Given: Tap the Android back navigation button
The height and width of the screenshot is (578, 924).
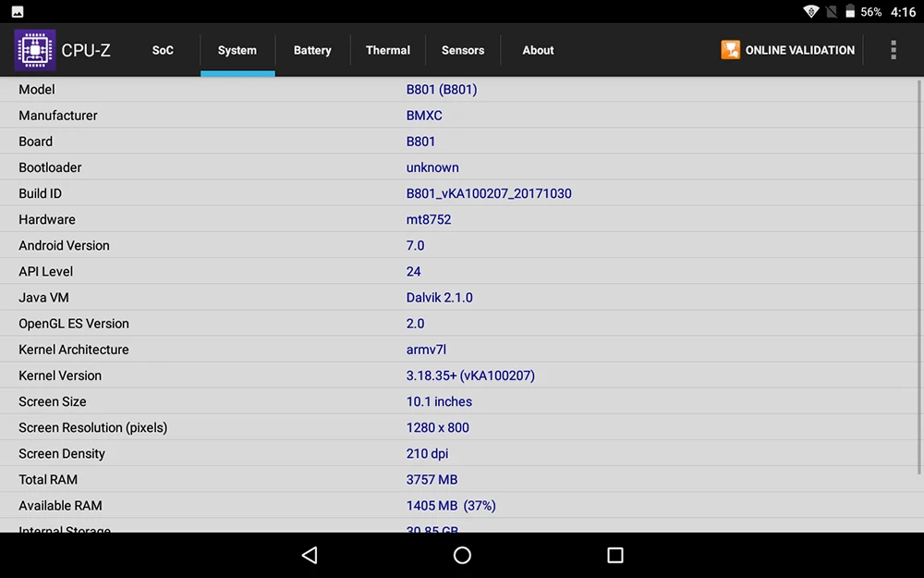Looking at the screenshot, I should (x=310, y=555).
